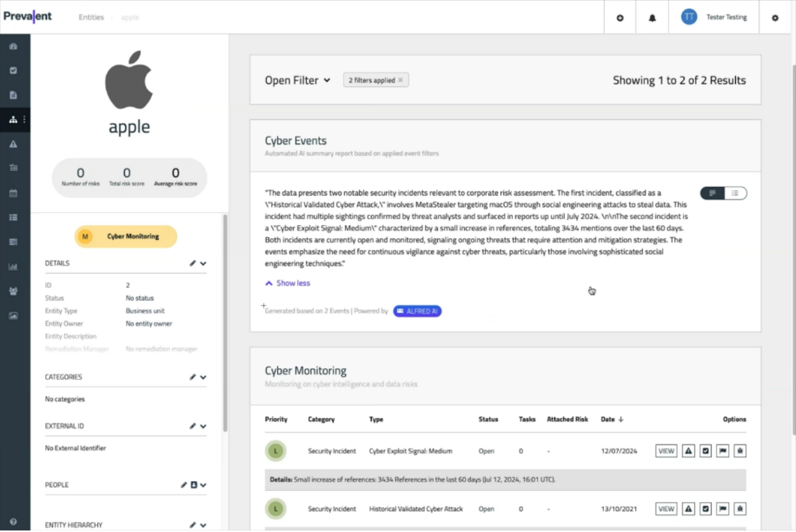The height and width of the screenshot is (532, 796).
Task: Open the people group icon in sidebar
Action: (13, 291)
